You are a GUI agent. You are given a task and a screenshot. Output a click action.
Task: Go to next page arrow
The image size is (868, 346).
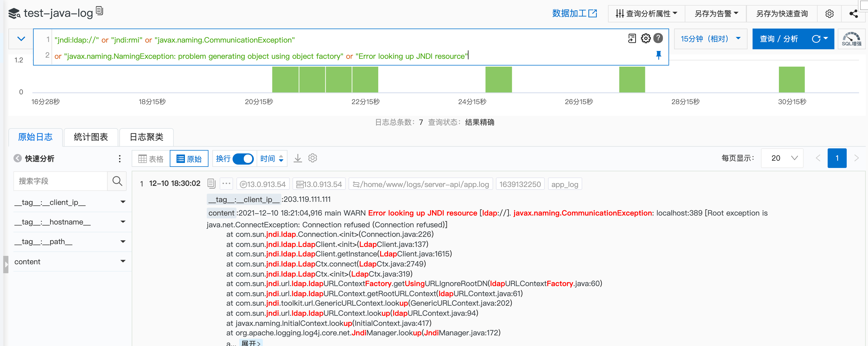coord(856,158)
